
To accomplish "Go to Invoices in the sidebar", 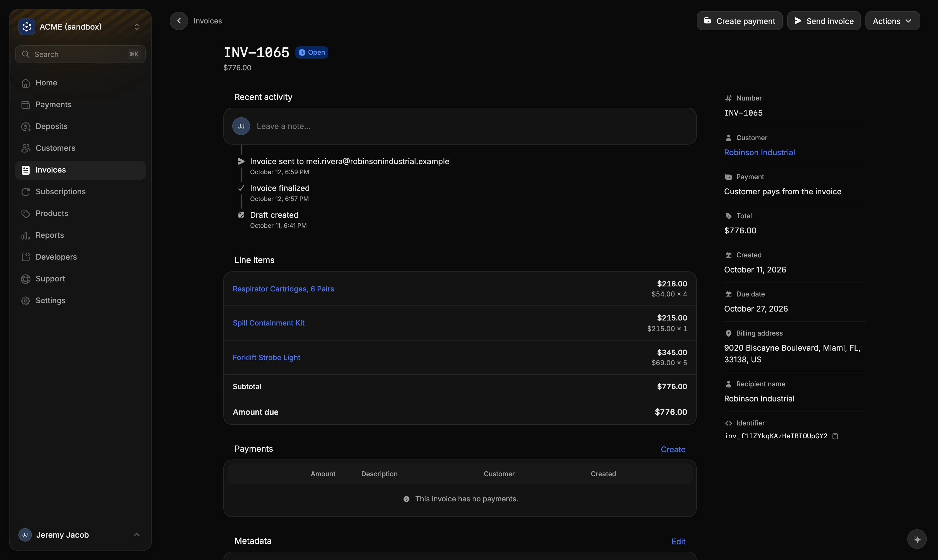I will point(80,170).
